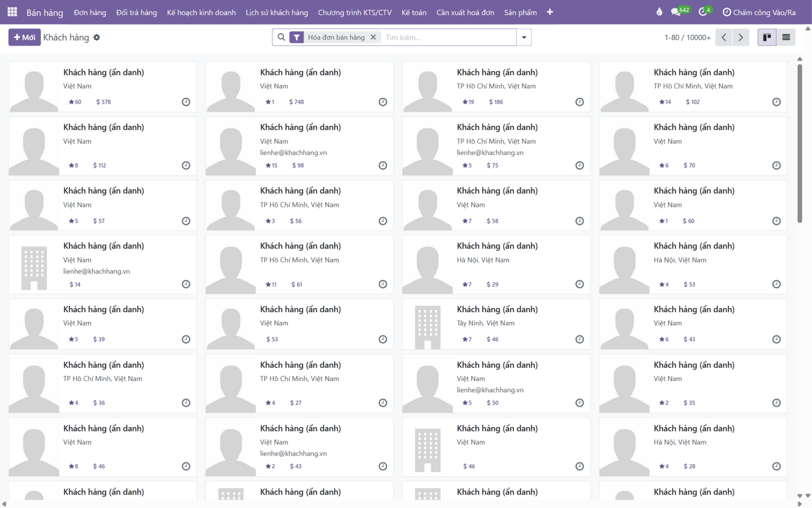Viewport: 812px width, 508px height.
Task: Create a new customer with Mới button
Action: click(24, 37)
